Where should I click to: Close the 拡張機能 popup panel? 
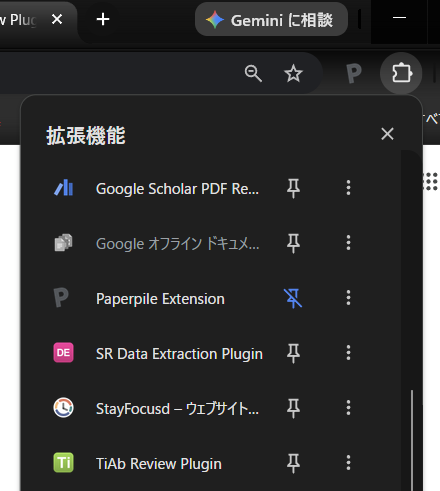click(387, 134)
